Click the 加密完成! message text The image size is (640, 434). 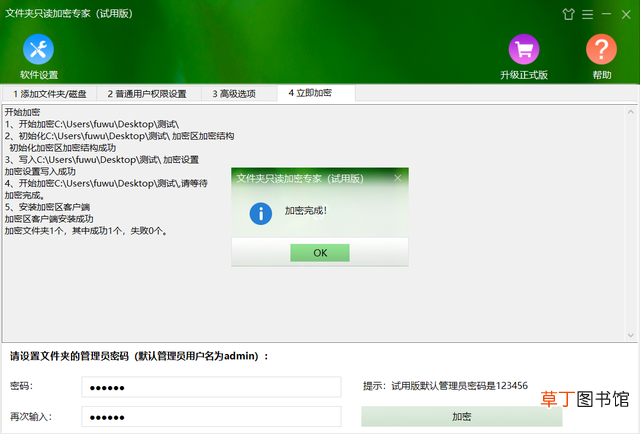click(306, 211)
